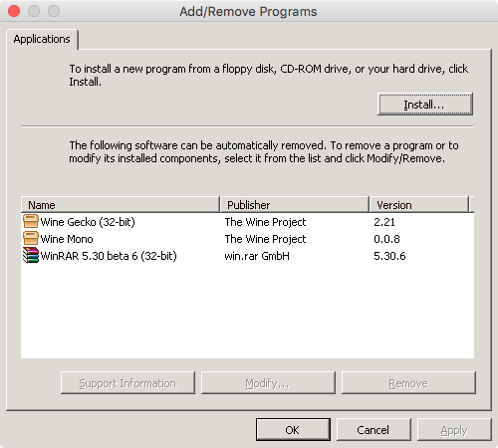Click version "2.21" cell

click(x=384, y=222)
